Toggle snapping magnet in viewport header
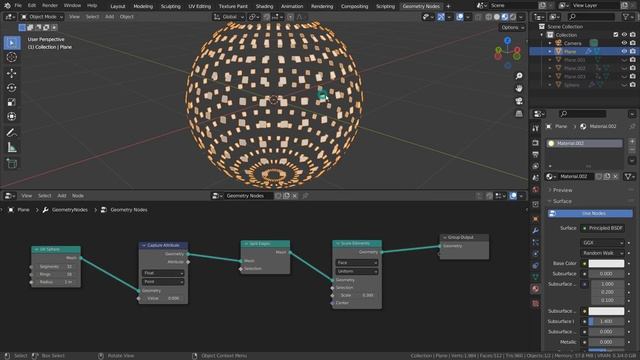This screenshot has width=640, height=360. 266,17
